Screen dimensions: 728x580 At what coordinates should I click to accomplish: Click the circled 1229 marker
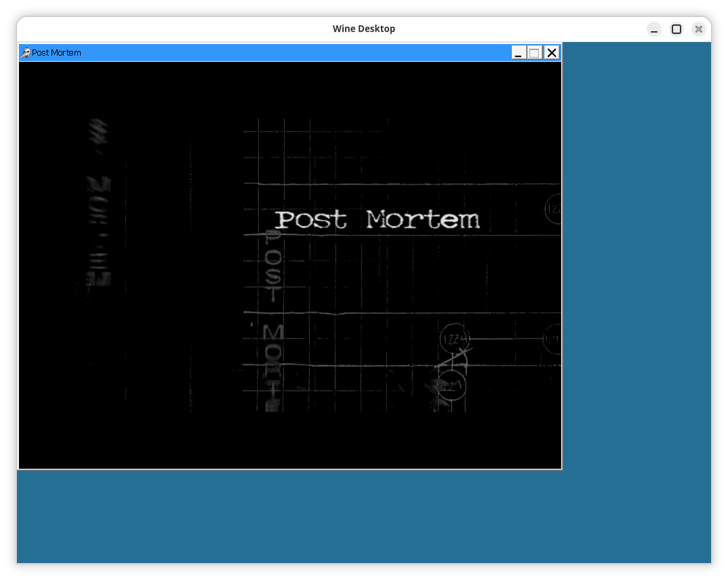(x=451, y=386)
